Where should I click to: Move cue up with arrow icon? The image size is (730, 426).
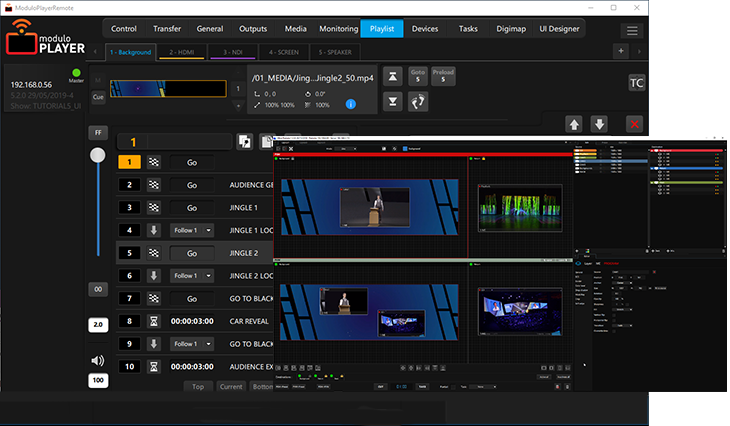tap(574, 124)
